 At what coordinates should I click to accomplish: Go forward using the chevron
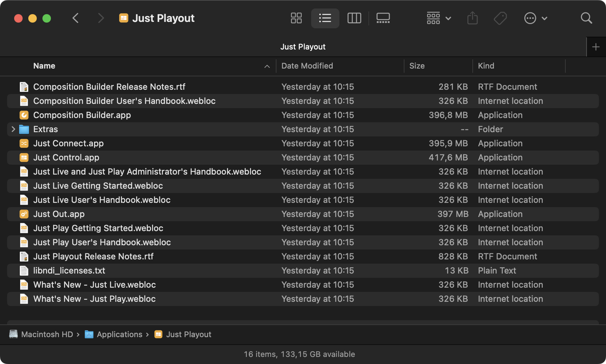pos(101,18)
